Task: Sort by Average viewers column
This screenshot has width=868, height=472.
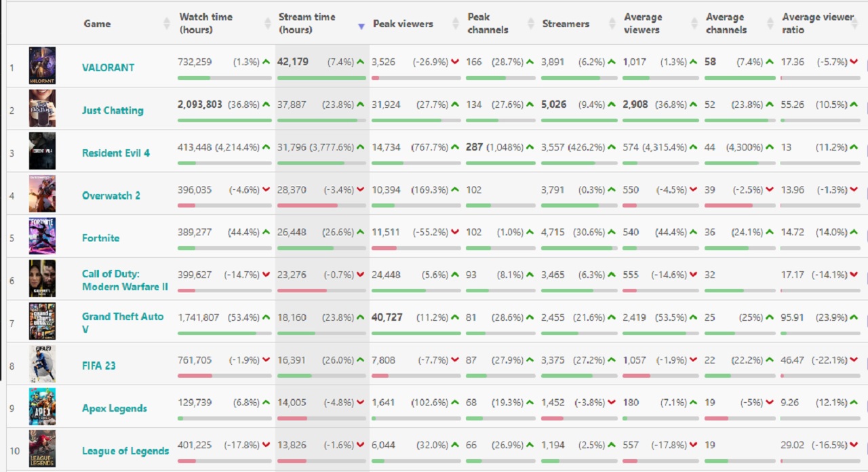Action: coord(643,23)
